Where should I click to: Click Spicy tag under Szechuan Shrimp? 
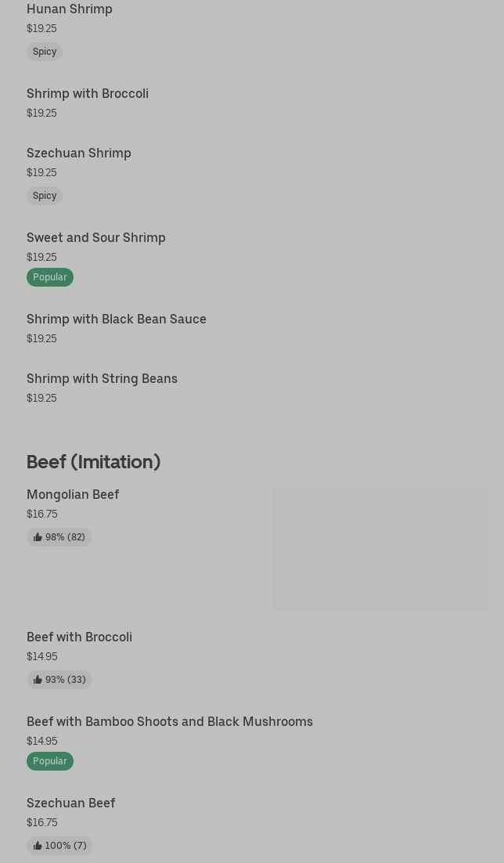45,196
